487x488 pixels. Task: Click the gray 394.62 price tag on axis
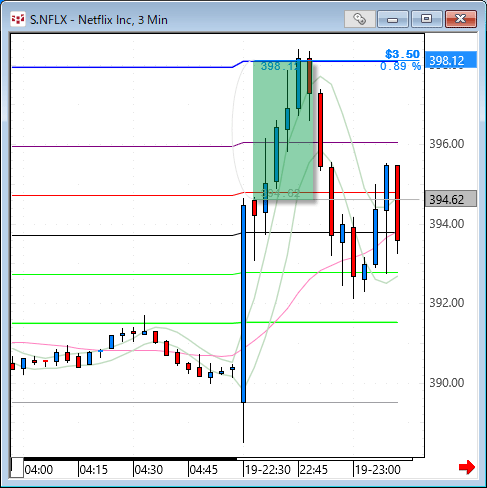tap(451, 199)
